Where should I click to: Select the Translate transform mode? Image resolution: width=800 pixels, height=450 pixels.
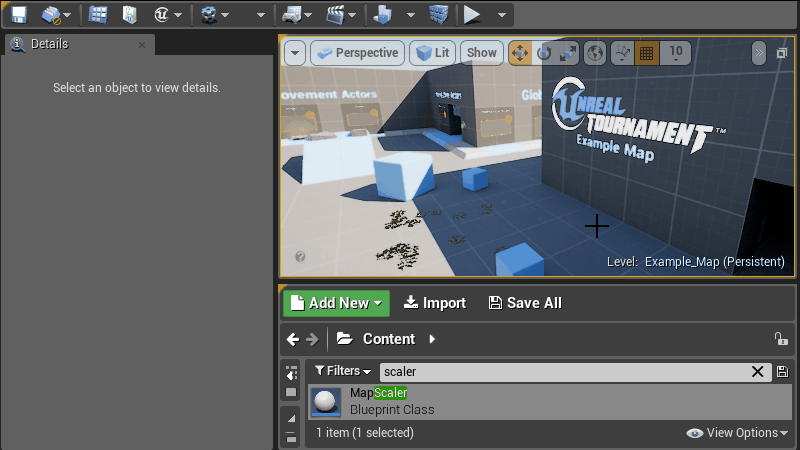(520, 53)
